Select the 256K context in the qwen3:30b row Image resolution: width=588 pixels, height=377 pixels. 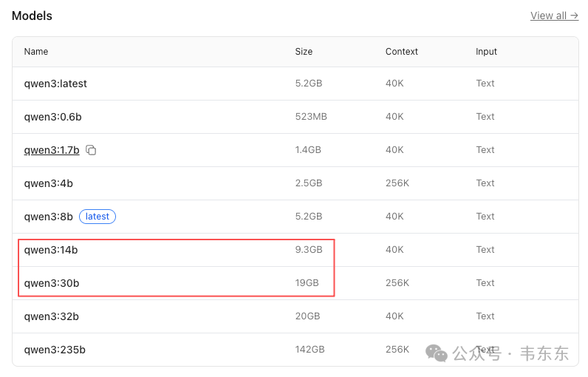coord(397,283)
